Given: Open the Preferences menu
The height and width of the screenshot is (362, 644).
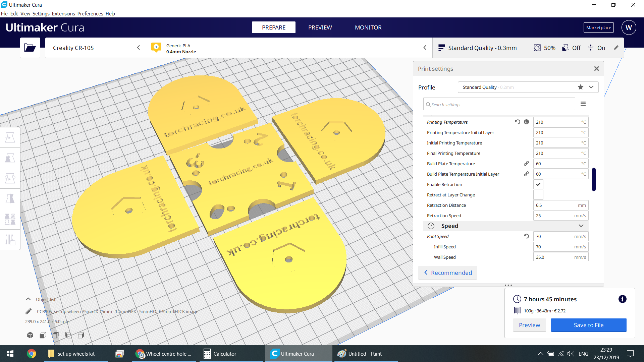Looking at the screenshot, I should point(90,14).
